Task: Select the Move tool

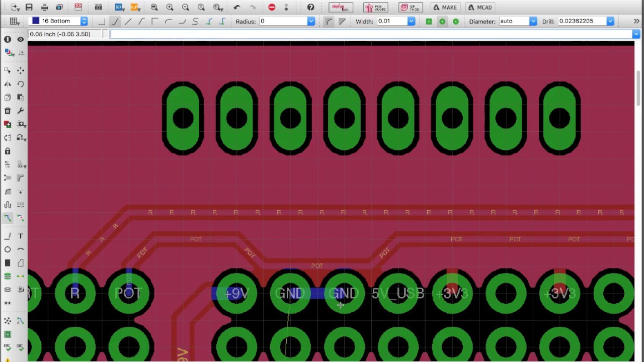Action: 21,70
